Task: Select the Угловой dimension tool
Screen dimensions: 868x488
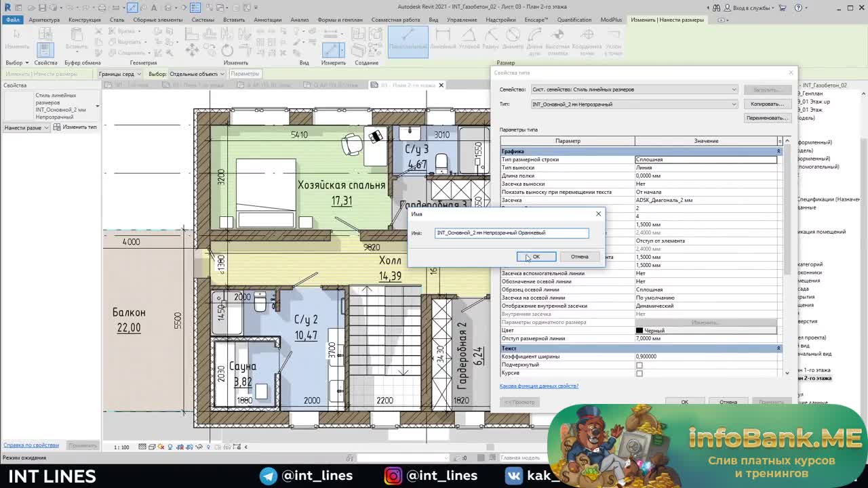Action: pos(469,39)
